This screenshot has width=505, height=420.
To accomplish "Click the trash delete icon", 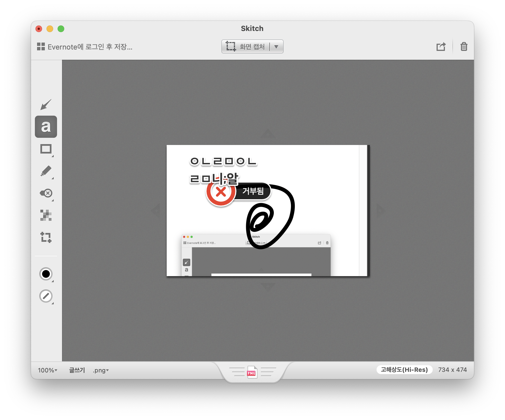I will click(x=464, y=46).
